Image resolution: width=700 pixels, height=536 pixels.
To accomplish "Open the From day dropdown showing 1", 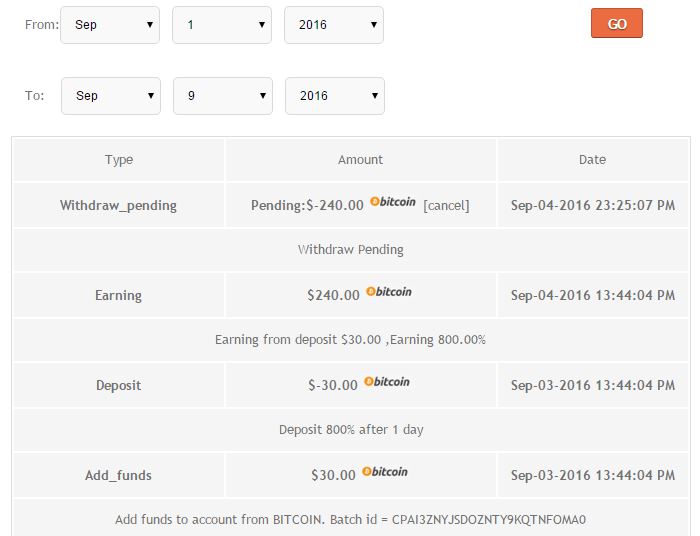I will click(x=222, y=25).
